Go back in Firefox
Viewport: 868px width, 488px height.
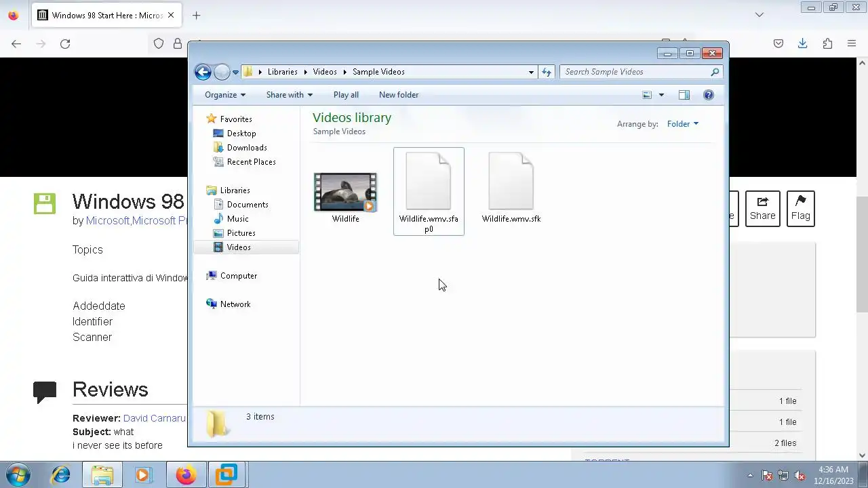click(x=16, y=43)
